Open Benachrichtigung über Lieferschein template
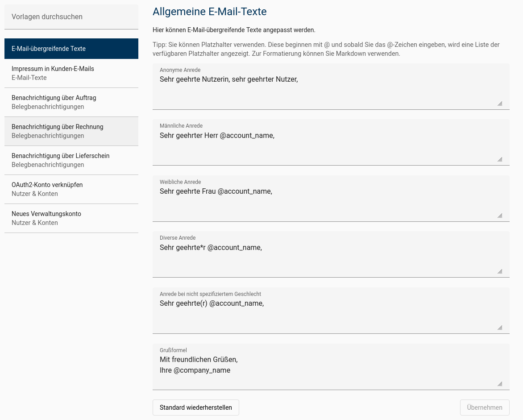Viewport: 523px width, 420px height. (71, 160)
